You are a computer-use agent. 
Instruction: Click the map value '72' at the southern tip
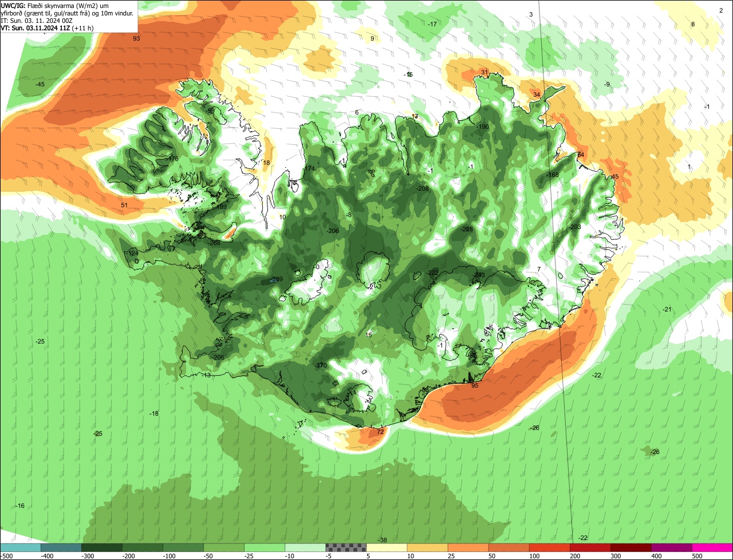coord(380,432)
